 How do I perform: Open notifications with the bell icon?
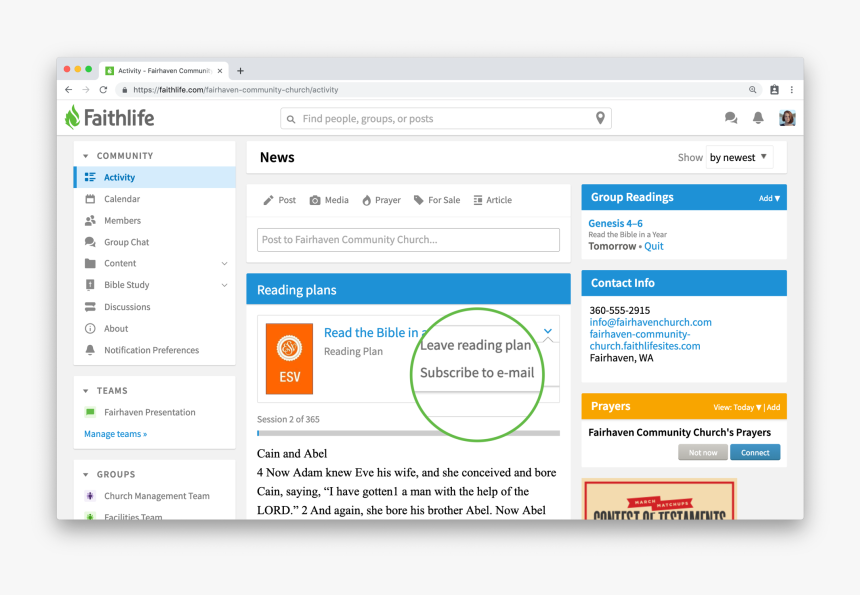[758, 117]
